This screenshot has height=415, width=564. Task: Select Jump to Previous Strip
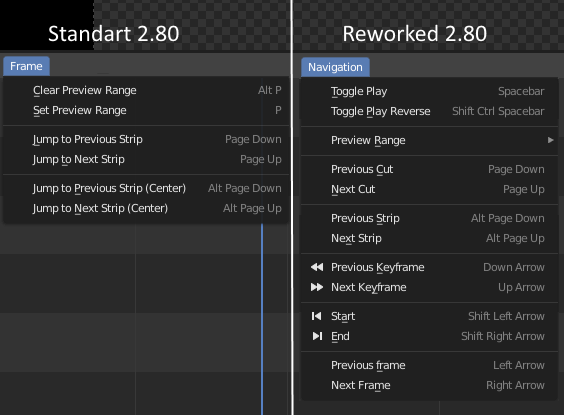tap(146, 139)
